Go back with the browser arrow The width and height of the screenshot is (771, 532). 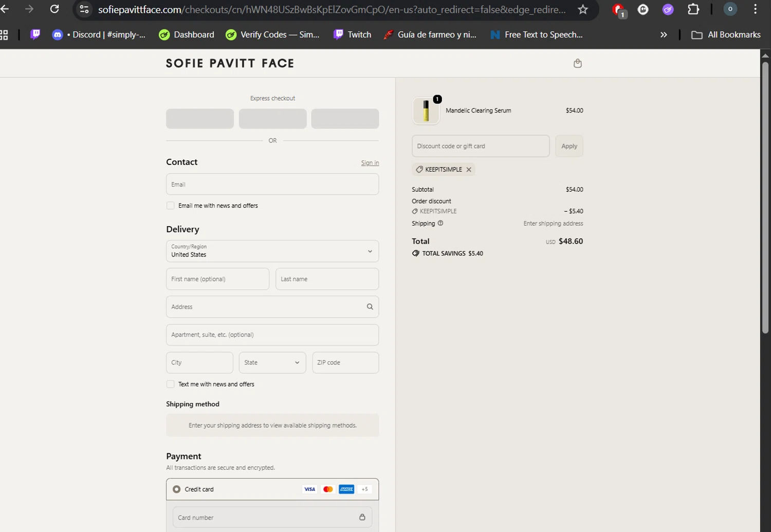click(x=5, y=9)
